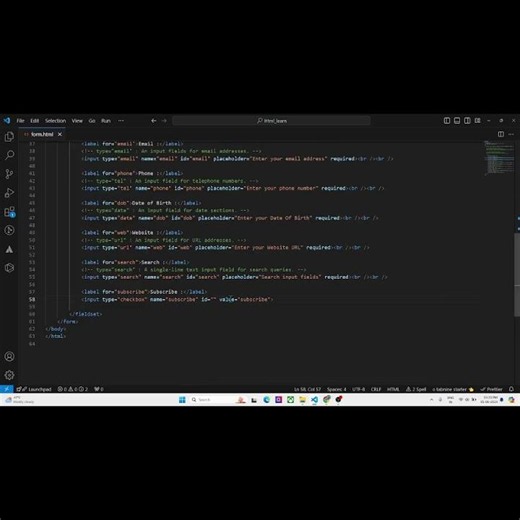Click the ports forwarded indicator showing 0
520x520 pixels.
coord(99,389)
